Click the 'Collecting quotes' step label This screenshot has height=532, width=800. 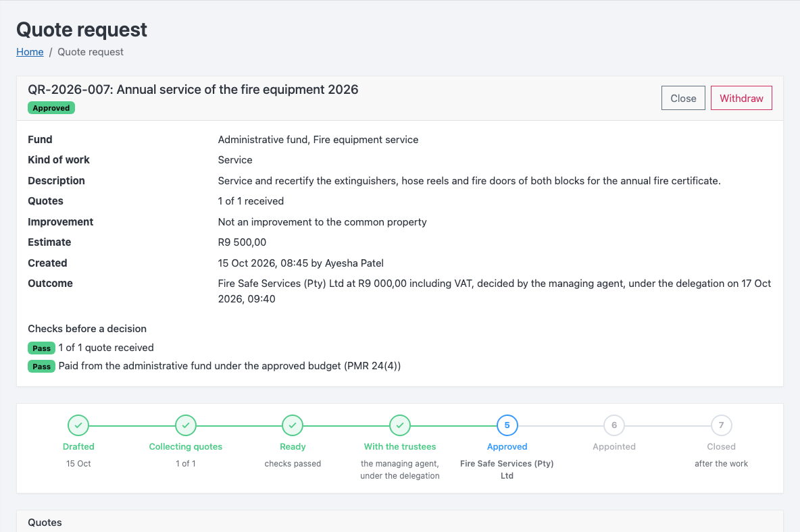(x=186, y=446)
